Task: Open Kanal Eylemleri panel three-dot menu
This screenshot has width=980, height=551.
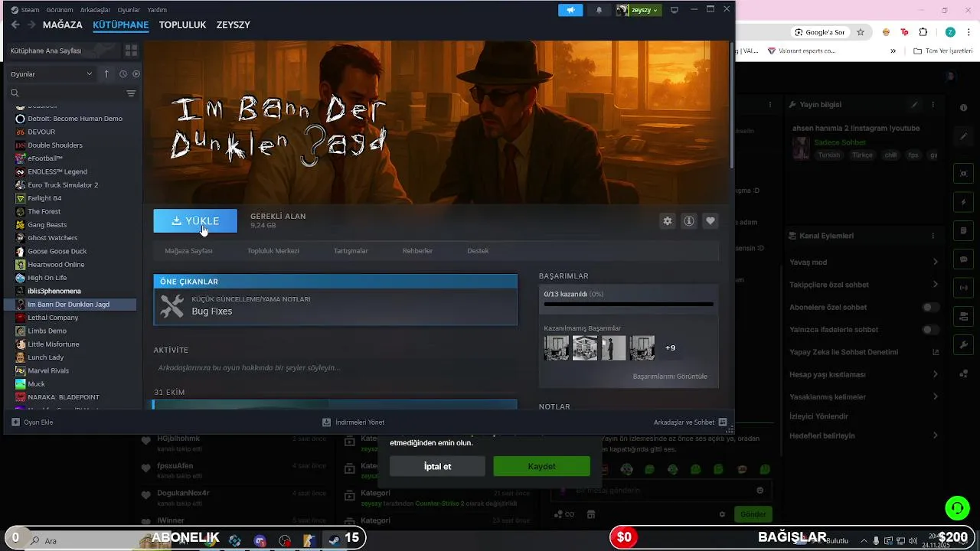Action: click(934, 236)
